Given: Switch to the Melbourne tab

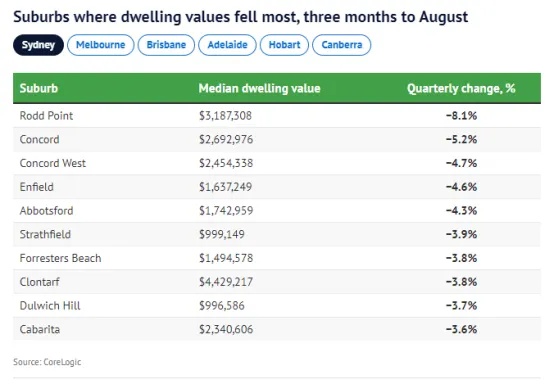Looking at the screenshot, I should click(x=101, y=45).
